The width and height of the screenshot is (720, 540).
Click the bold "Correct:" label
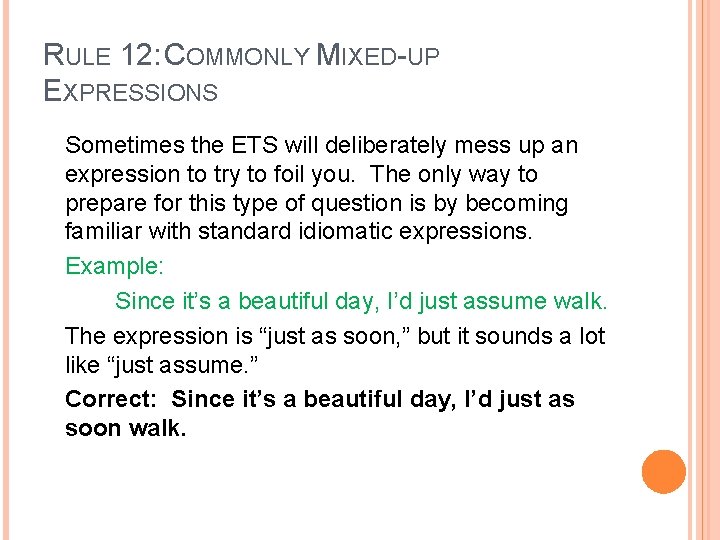(111, 399)
